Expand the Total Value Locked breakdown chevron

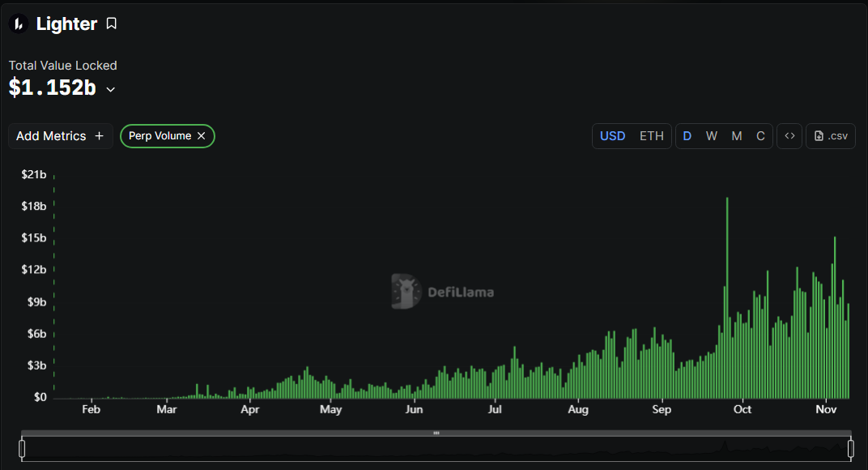click(111, 90)
